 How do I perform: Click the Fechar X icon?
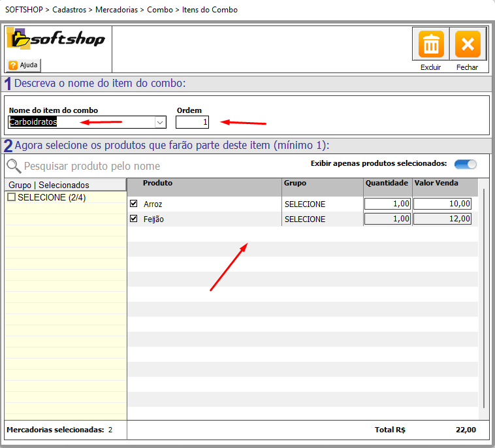(x=468, y=45)
